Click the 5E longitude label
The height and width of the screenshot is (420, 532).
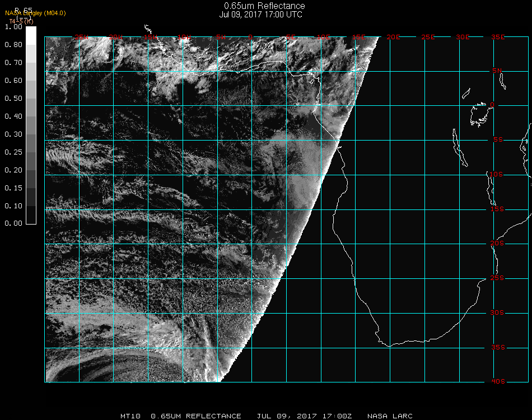[291, 37]
